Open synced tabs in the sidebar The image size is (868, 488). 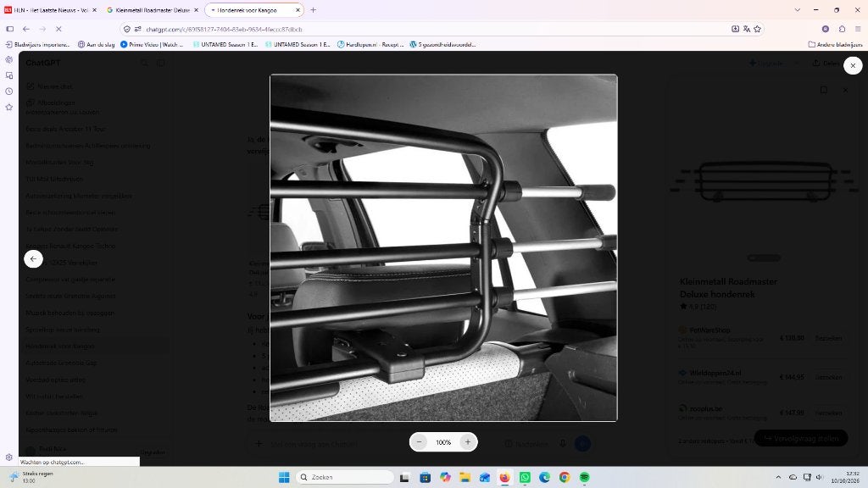tap(8, 75)
